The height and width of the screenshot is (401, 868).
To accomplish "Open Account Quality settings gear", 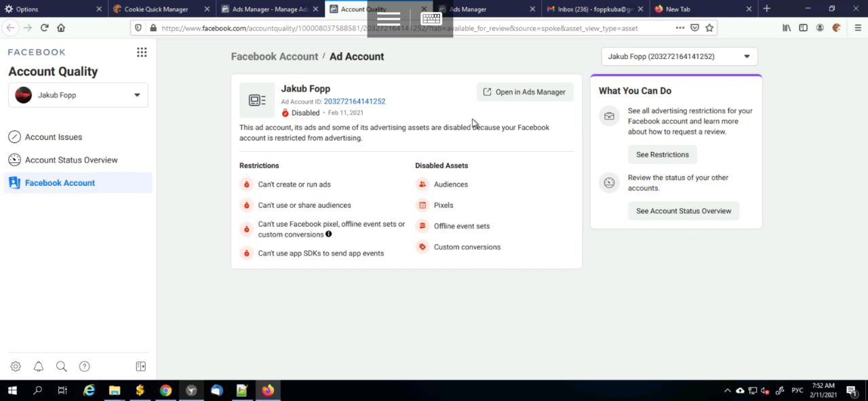I will tap(16, 366).
